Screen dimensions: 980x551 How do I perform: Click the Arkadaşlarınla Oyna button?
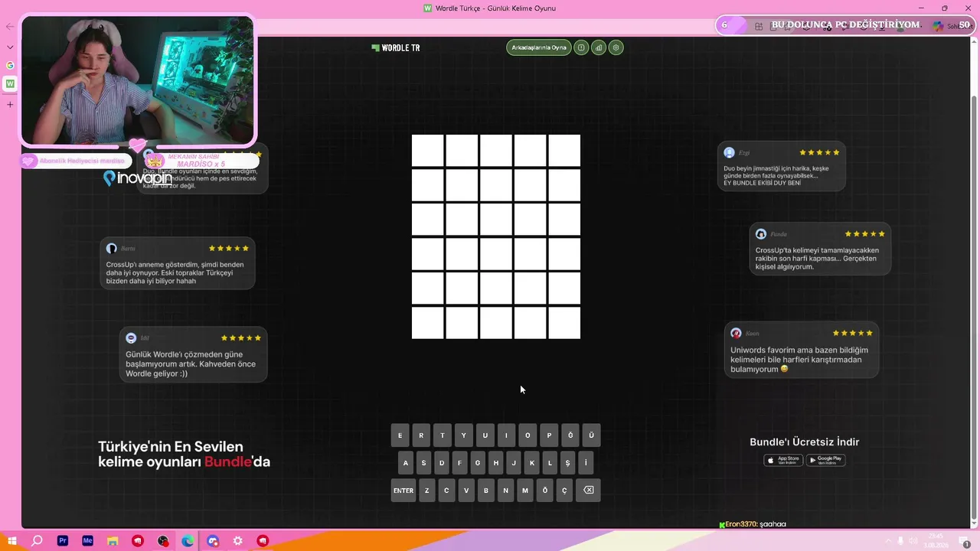(x=539, y=47)
